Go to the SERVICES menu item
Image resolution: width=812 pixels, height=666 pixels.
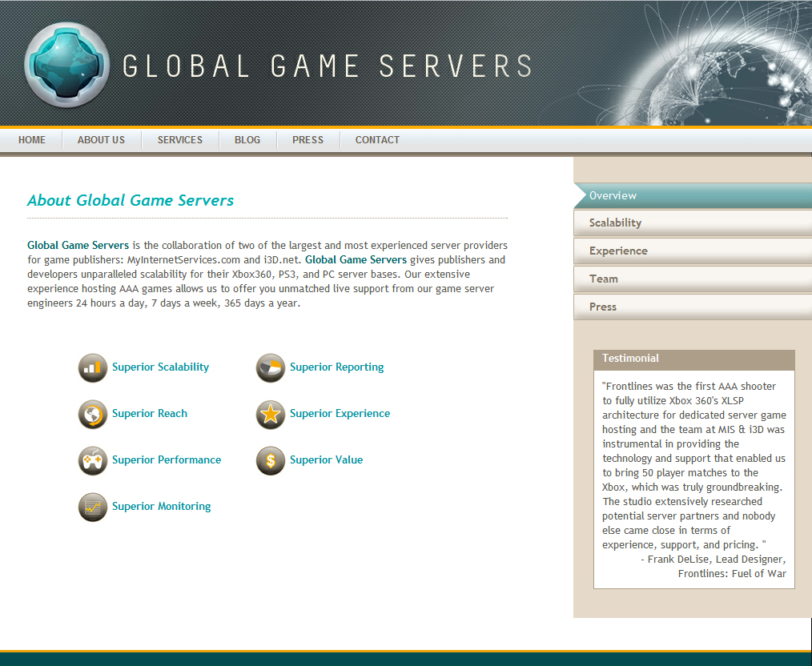pos(179,140)
